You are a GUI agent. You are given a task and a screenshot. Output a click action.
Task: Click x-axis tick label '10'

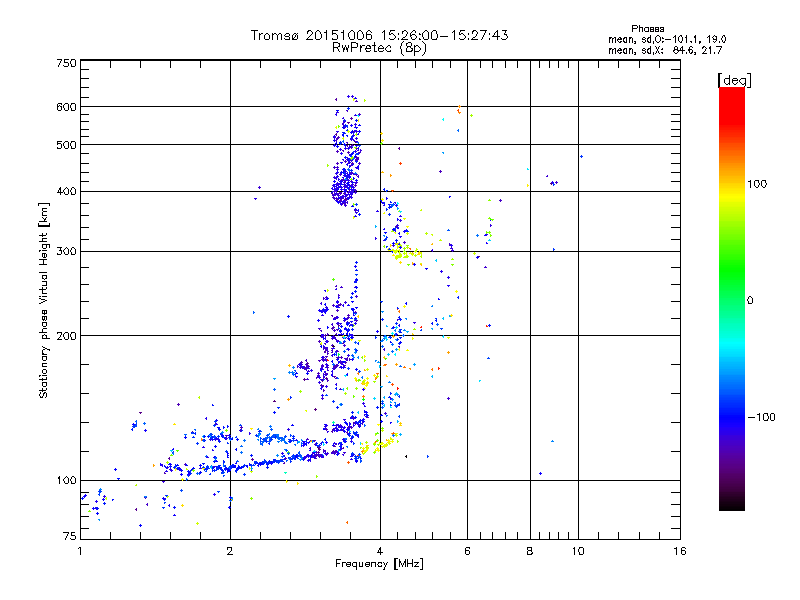578,551
